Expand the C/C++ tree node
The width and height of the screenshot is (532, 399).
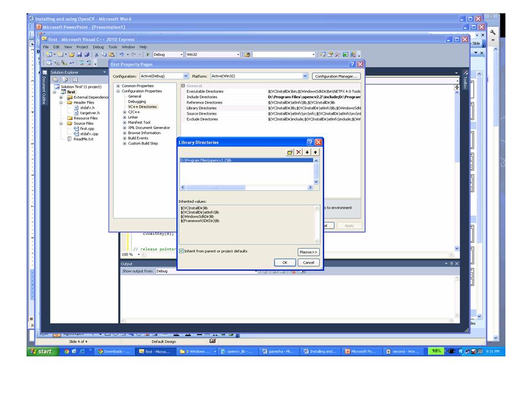(x=124, y=112)
